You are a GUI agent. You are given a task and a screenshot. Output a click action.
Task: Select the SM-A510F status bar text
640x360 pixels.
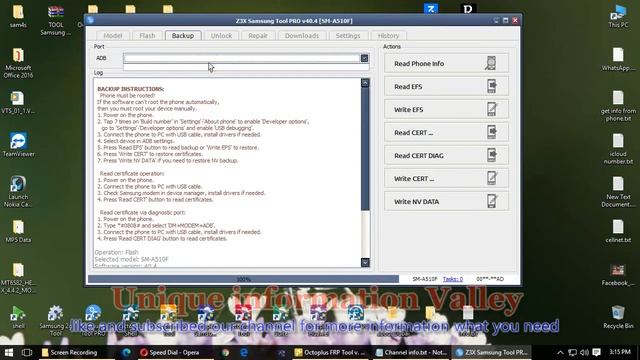pos(424,279)
